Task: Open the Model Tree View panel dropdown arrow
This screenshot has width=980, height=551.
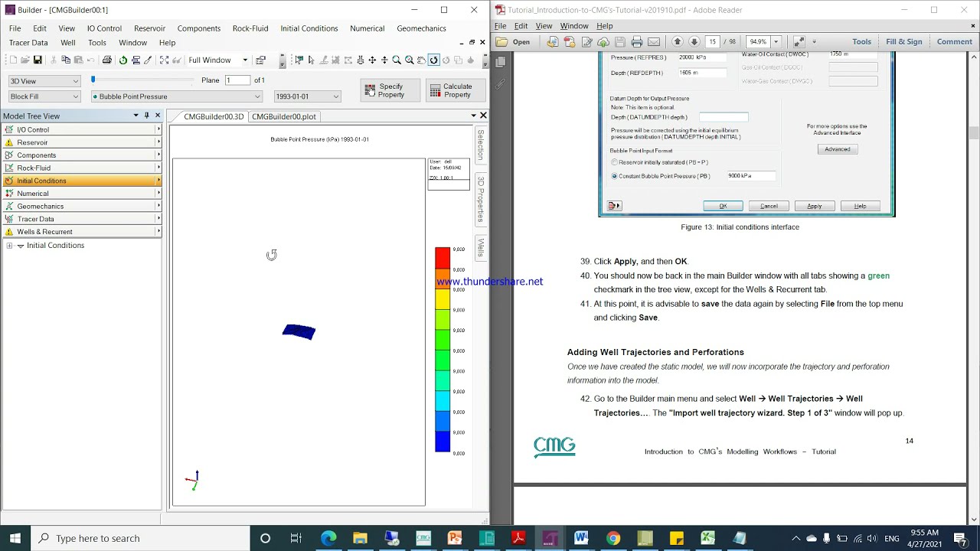Action: click(x=136, y=116)
